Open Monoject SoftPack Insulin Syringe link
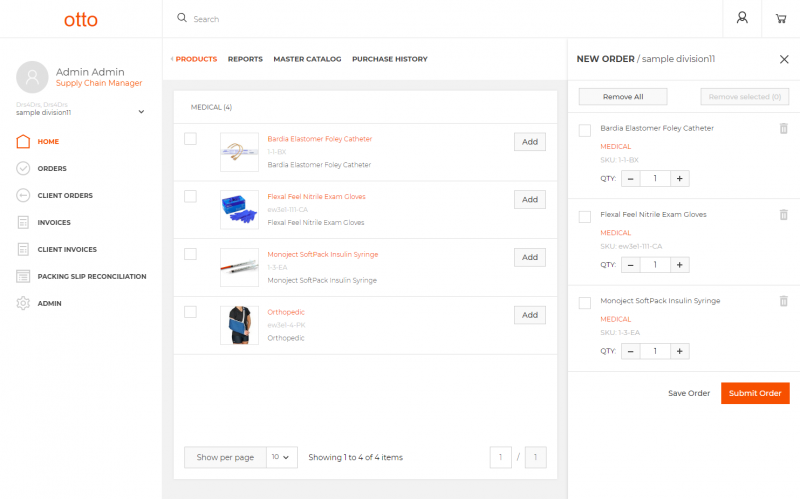Viewport: 800px width, 499px height. 323,254
